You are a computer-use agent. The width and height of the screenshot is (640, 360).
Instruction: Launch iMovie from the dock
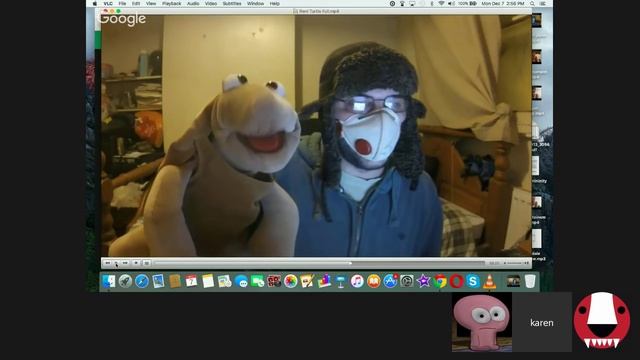click(x=423, y=281)
